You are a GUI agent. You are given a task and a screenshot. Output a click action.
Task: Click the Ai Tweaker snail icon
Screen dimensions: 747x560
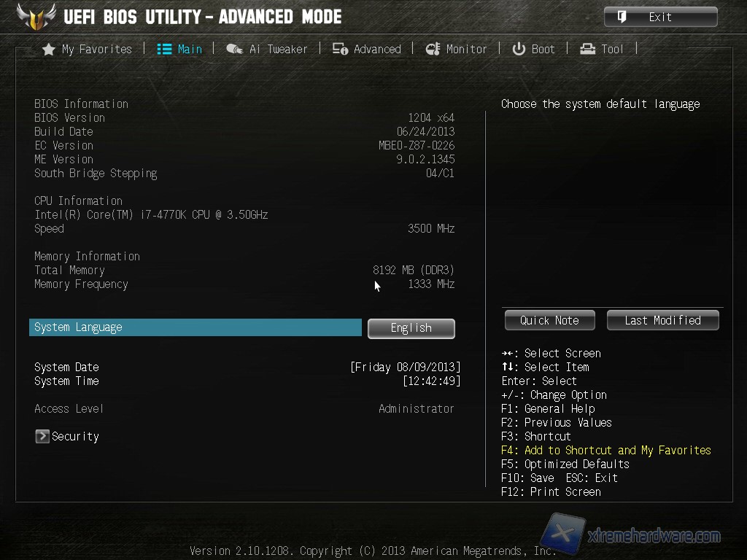[x=234, y=49]
